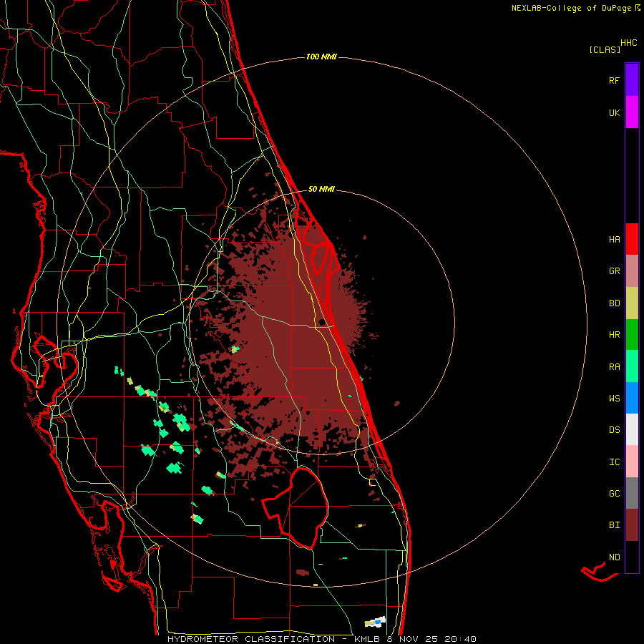Image resolution: width=644 pixels, height=644 pixels.
Task: Click the light green RA color swatch
Action: [632, 366]
